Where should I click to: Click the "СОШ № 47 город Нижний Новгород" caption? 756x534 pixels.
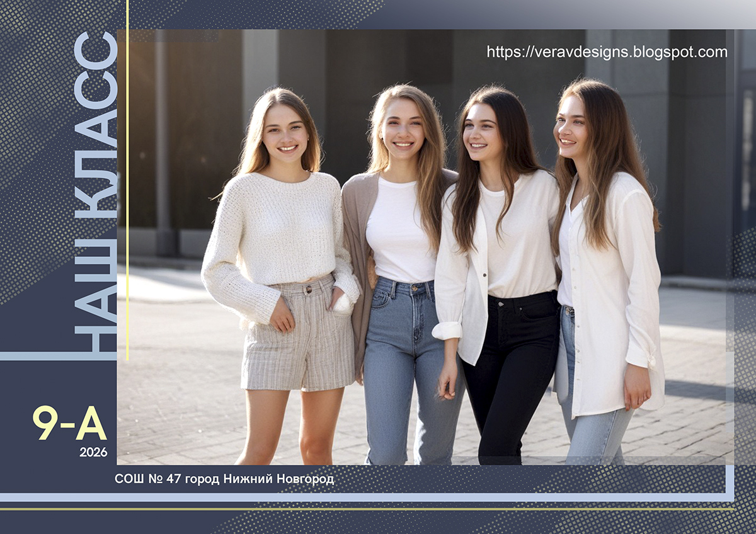coord(224,479)
